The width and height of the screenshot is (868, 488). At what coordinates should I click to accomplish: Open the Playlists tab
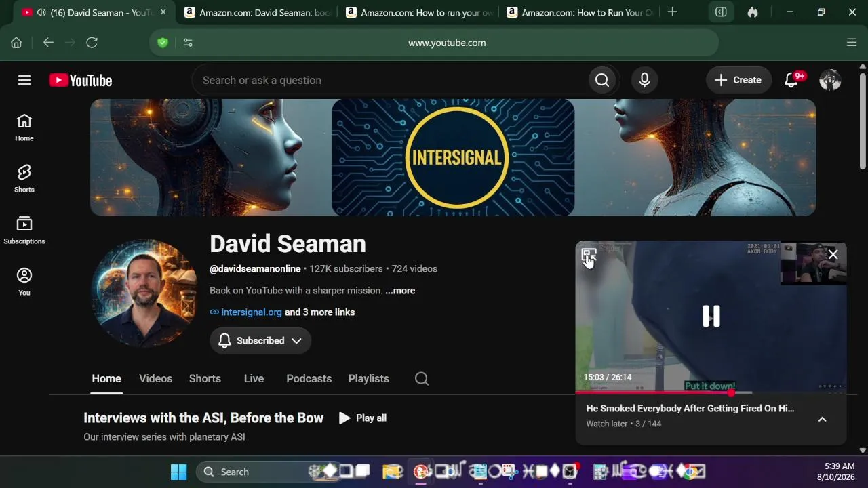pyautogui.click(x=368, y=378)
